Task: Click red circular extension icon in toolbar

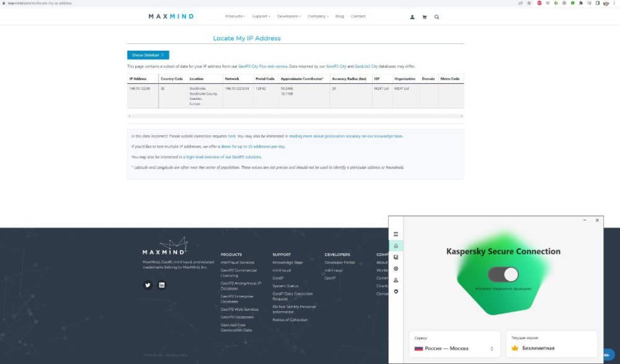Action: [x=539, y=2]
